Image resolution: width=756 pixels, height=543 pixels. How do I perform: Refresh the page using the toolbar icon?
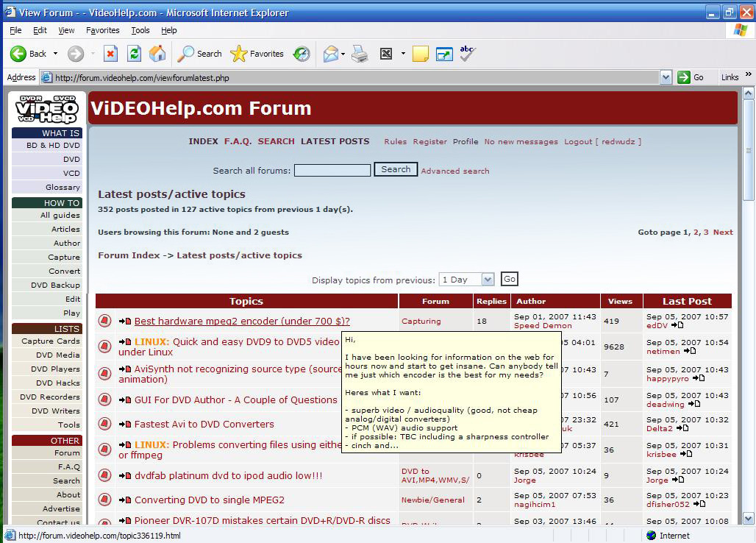click(134, 54)
